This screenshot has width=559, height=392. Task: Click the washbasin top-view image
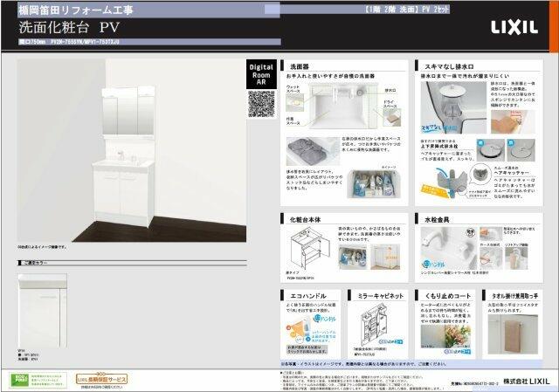(x=343, y=105)
